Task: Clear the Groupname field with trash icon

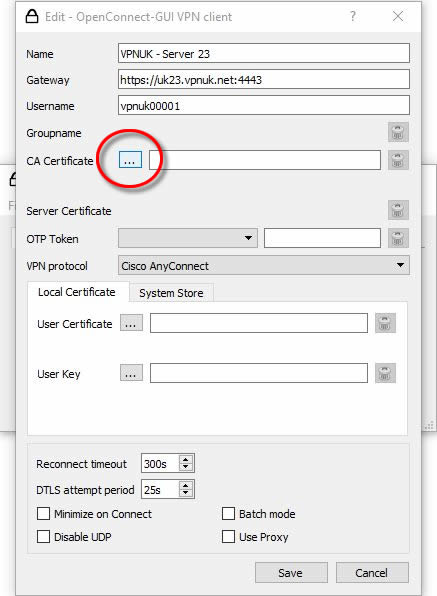Action: point(398,132)
